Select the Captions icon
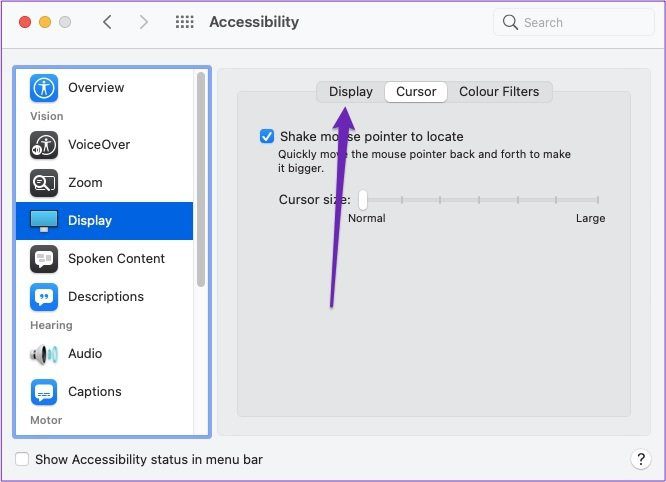 pyautogui.click(x=44, y=392)
